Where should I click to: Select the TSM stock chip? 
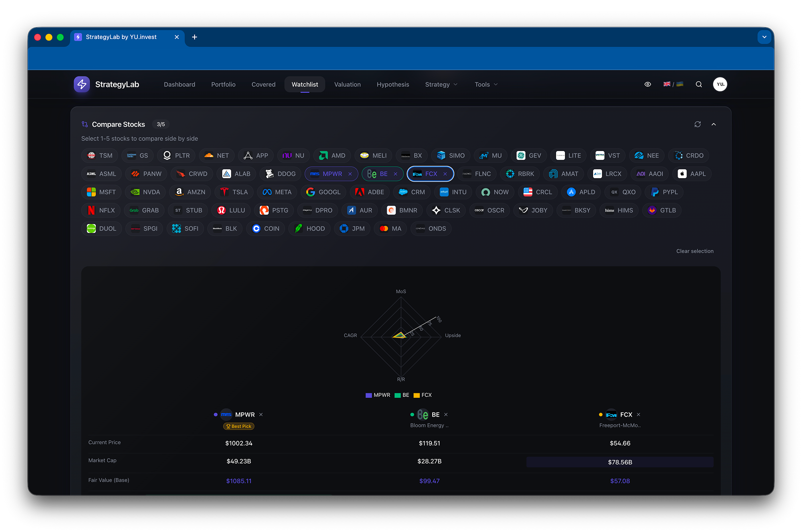pyautogui.click(x=99, y=155)
